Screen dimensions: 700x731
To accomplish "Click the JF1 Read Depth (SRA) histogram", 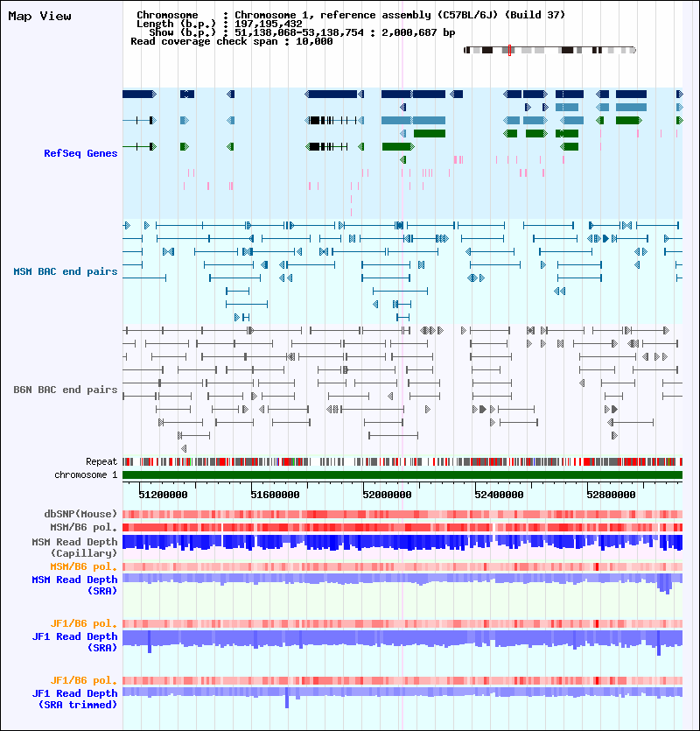I will [402, 641].
